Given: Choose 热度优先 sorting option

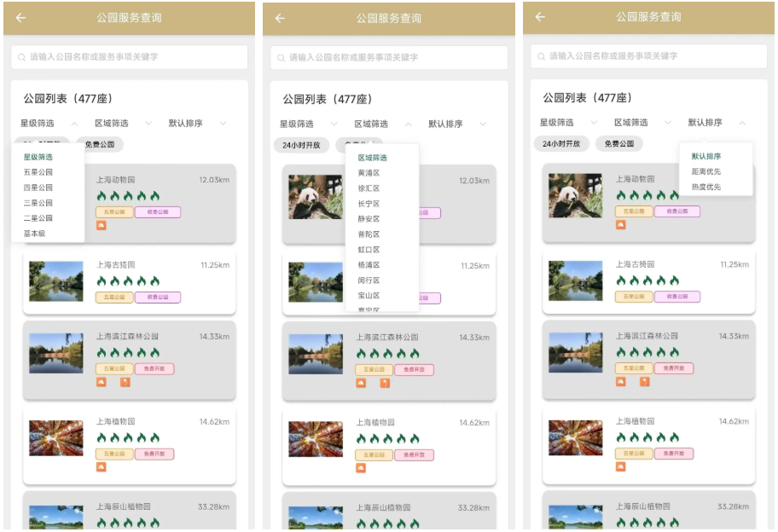Looking at the screenshot, I should pyautogui.click(x=706, y=187).
